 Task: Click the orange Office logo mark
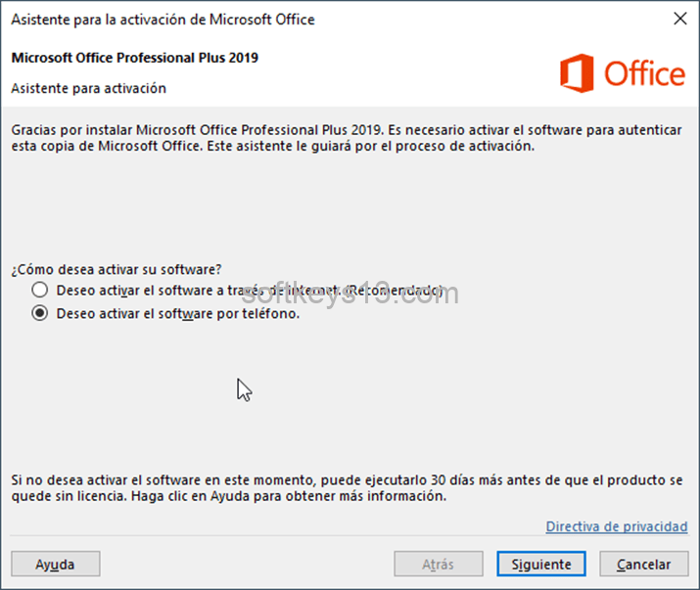tap(578, 73)
